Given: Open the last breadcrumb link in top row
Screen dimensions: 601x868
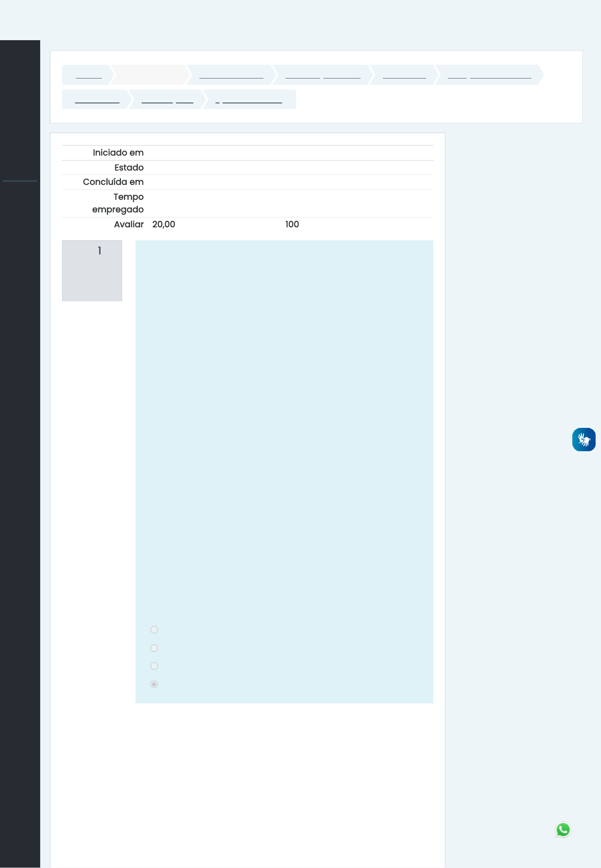Looking at the screenshot, I should [489, 75].
